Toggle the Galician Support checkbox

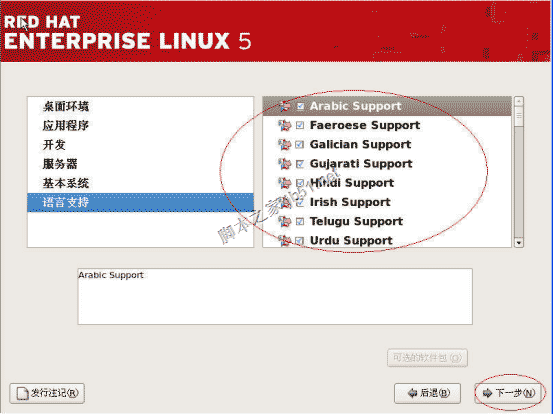(x=300, y=144)
